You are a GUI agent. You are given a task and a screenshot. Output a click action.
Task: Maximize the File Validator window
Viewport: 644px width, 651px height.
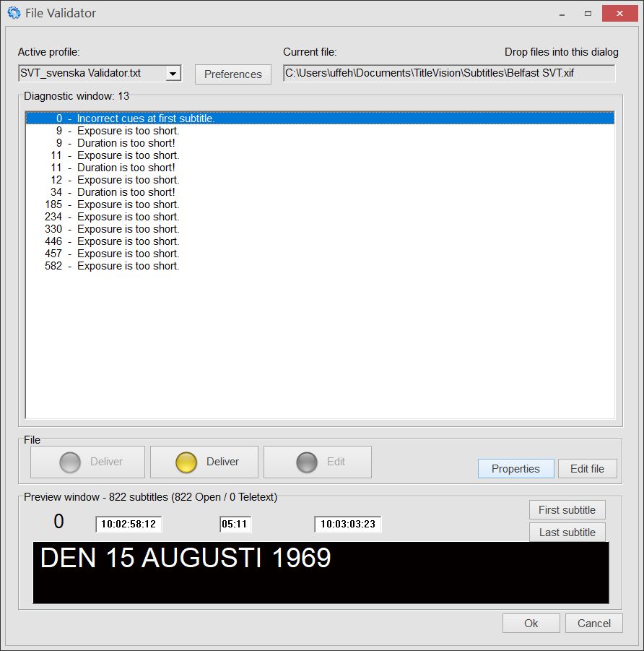click(588, 14)
